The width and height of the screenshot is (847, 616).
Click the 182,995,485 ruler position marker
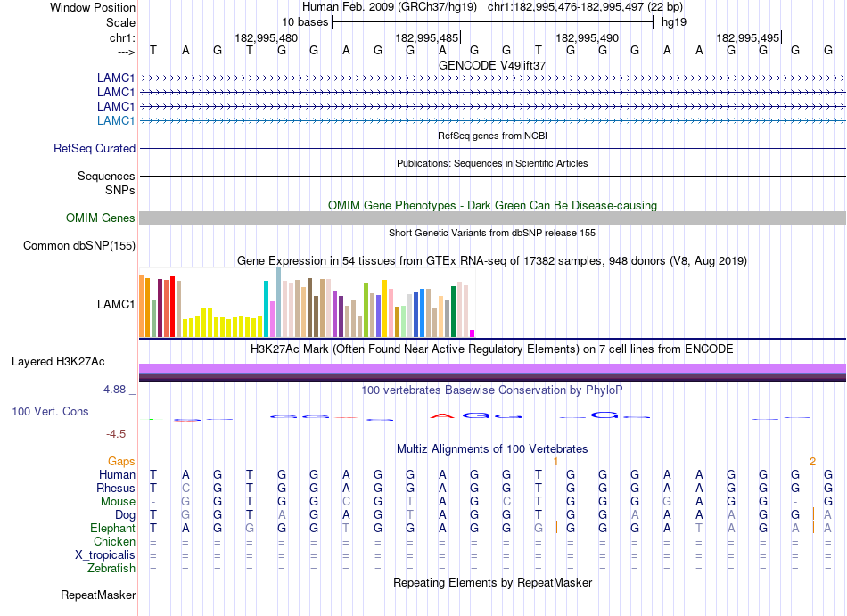point(428,37)
